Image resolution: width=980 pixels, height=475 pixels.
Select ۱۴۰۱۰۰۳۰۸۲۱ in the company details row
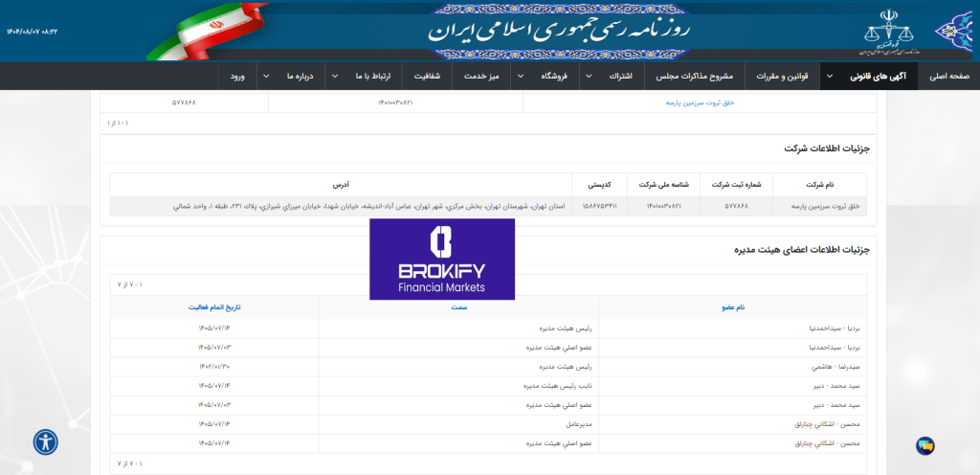tap(663, 206)
